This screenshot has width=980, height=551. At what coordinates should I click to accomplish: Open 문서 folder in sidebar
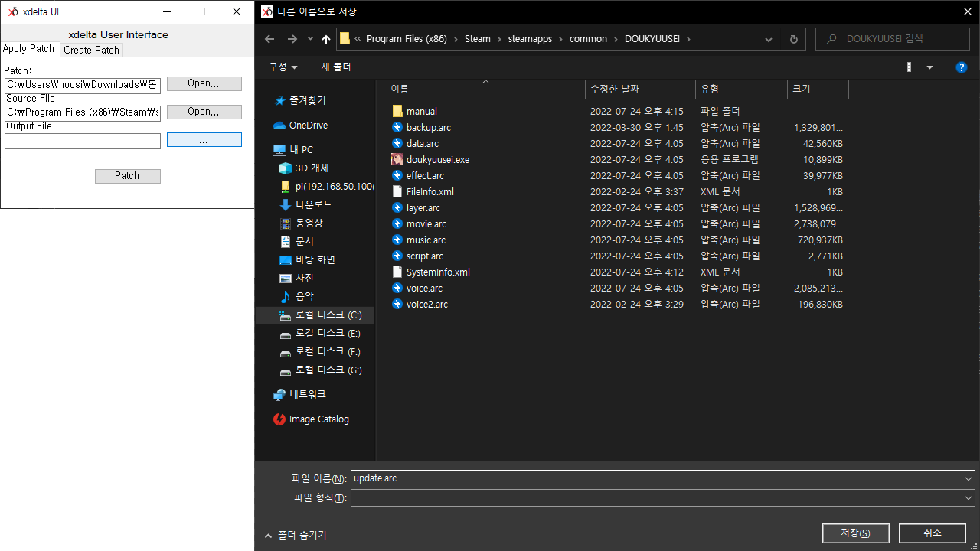tap(296, 242)
